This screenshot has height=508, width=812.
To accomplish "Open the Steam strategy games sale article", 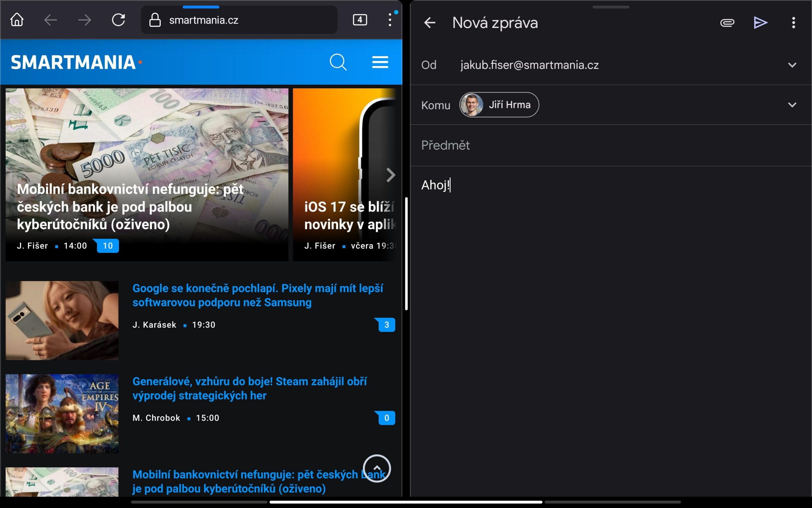I will pyautogui.click(x=250, y=388).
